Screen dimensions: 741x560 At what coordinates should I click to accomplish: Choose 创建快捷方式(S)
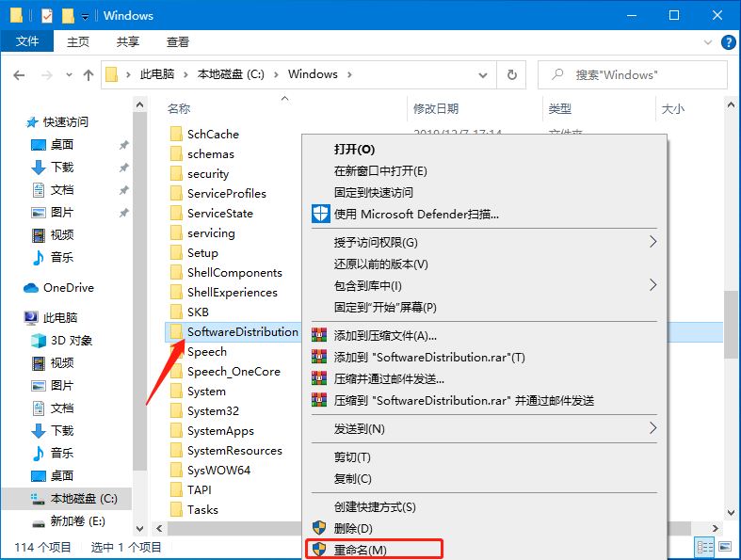click(x=375, y=507)
